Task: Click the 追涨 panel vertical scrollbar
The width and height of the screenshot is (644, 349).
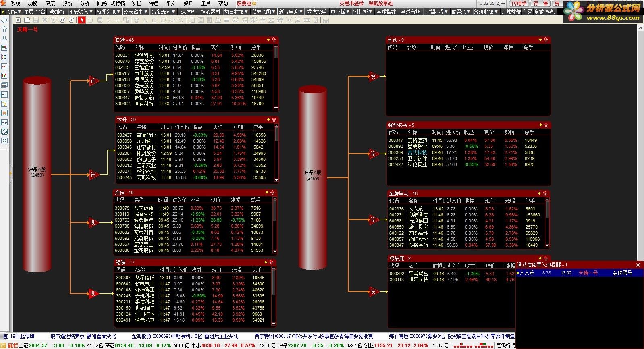Action: [276, 77]
